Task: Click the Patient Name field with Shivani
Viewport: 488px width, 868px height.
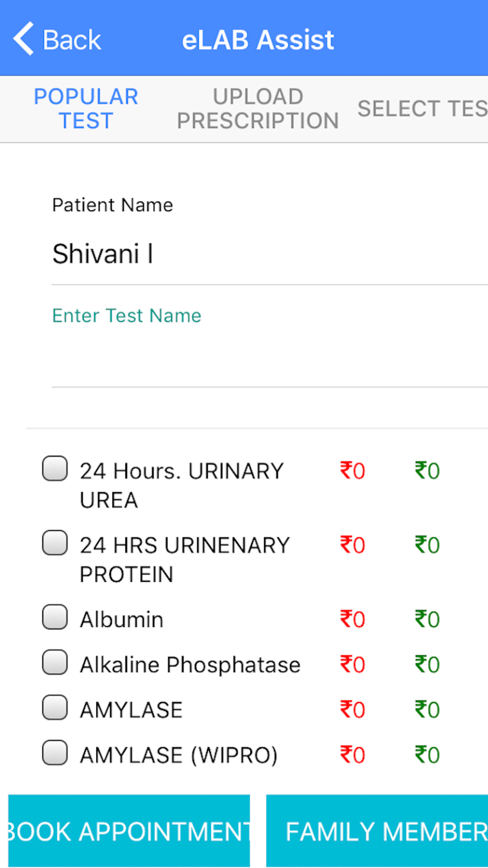Action: point(270,254)
